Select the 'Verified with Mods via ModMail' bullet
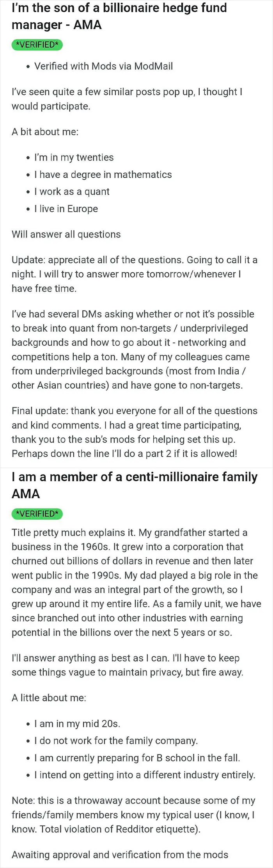 [103, 66]
